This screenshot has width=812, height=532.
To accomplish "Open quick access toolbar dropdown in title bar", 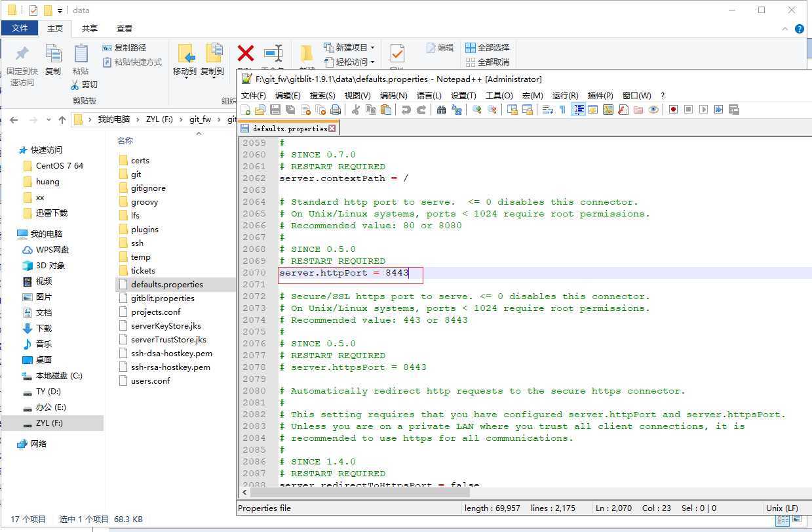I will tap(60, 10).
